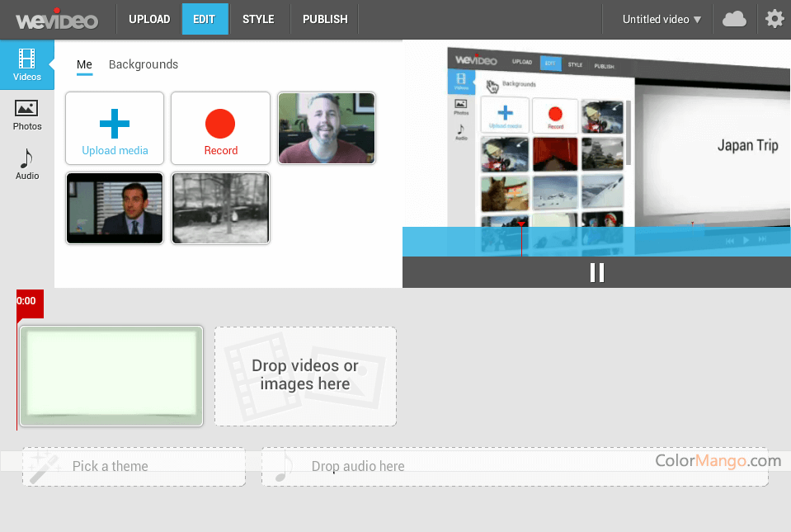Expand the Untitled video dropdown

pyautogui.click(x=662, y=19)
